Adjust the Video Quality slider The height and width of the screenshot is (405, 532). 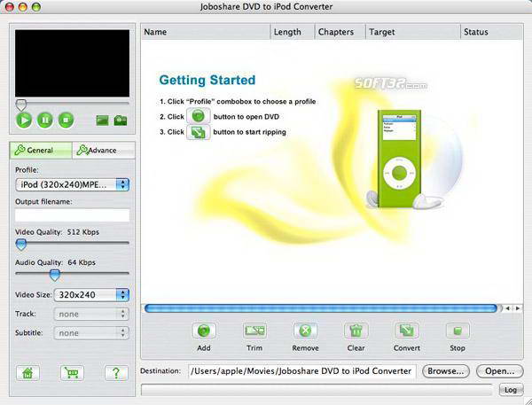(x=21, y=244)
